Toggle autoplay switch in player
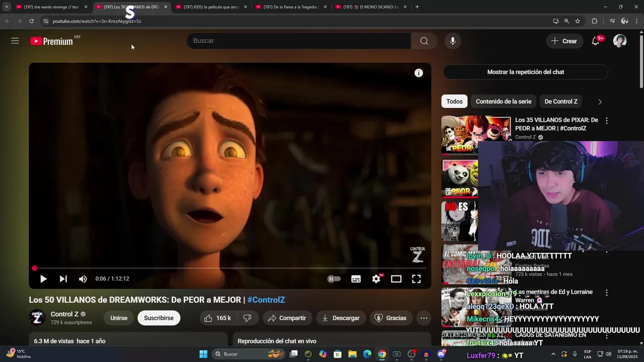Image resolution: width=644 pixels, height=362 pixels. 334,279
